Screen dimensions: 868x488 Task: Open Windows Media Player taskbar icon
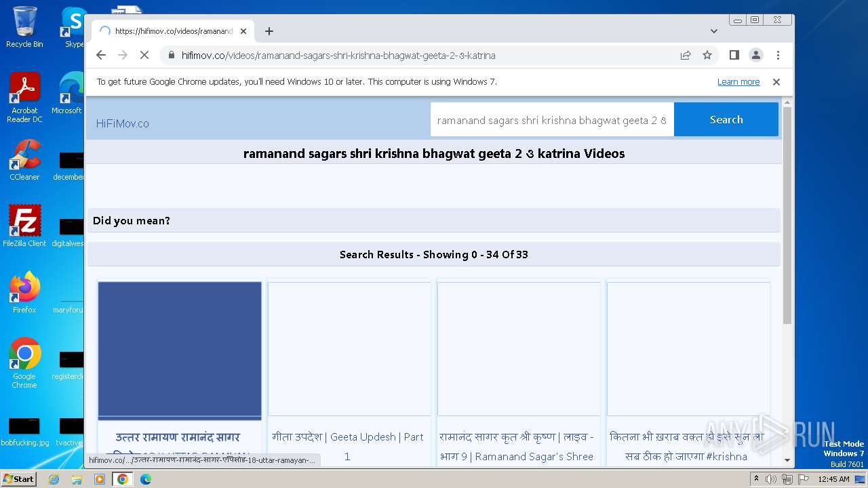(100, 479)
